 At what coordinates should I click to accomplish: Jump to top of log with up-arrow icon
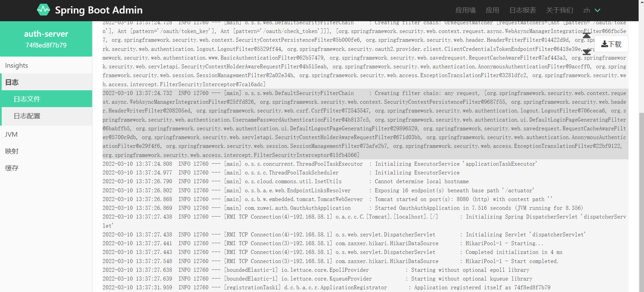click(586, 35)
